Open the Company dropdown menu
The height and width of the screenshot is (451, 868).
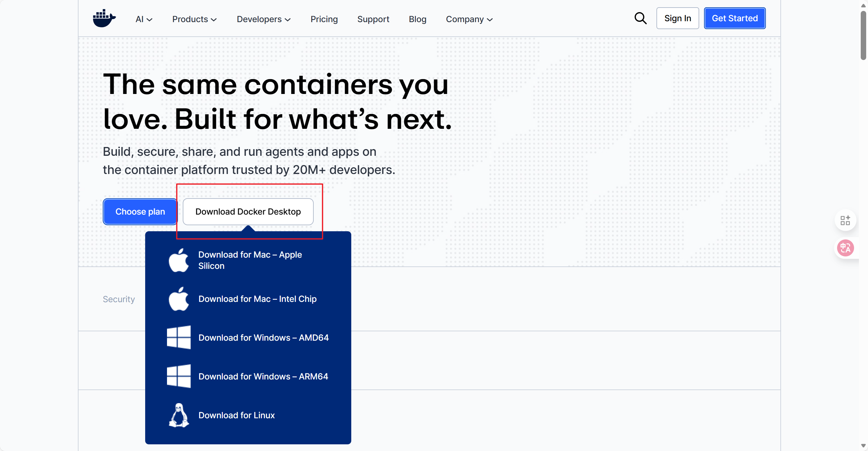(469, 19)
